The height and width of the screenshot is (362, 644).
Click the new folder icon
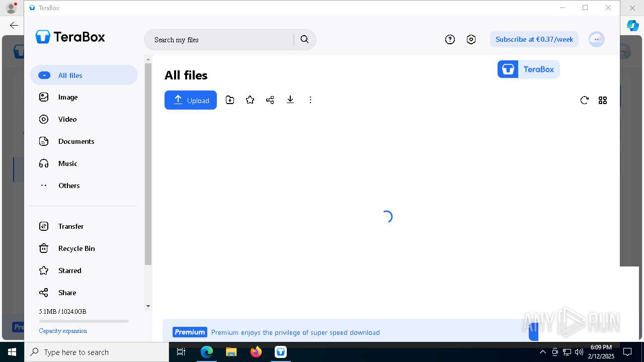[230, 100]
